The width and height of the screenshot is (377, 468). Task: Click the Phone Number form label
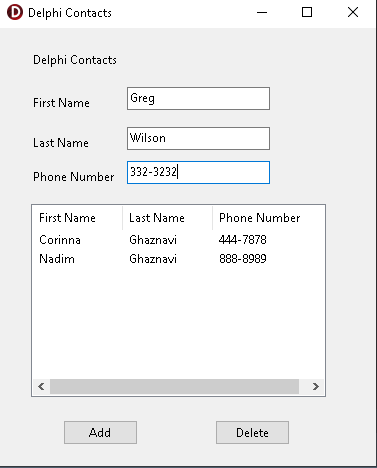[74, 177]
